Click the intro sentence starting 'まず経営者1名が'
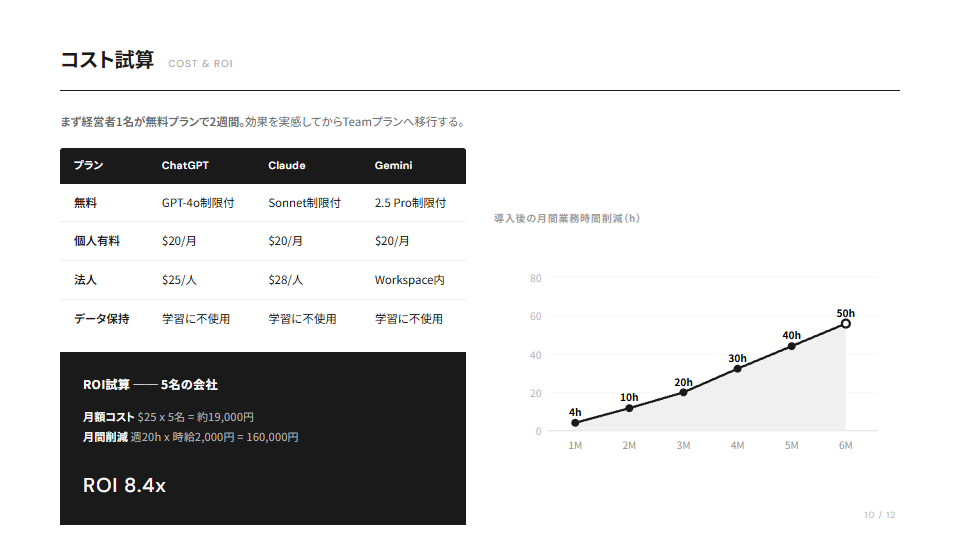 262,122
